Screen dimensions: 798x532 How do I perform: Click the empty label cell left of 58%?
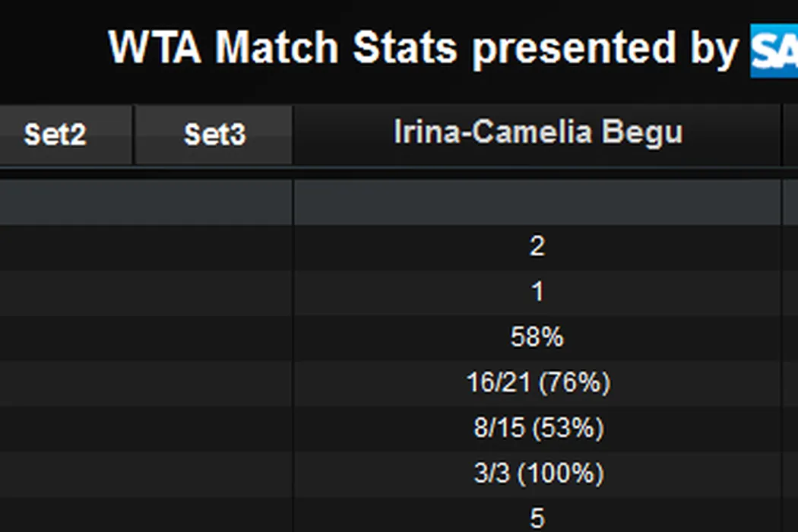click(146, 337)
